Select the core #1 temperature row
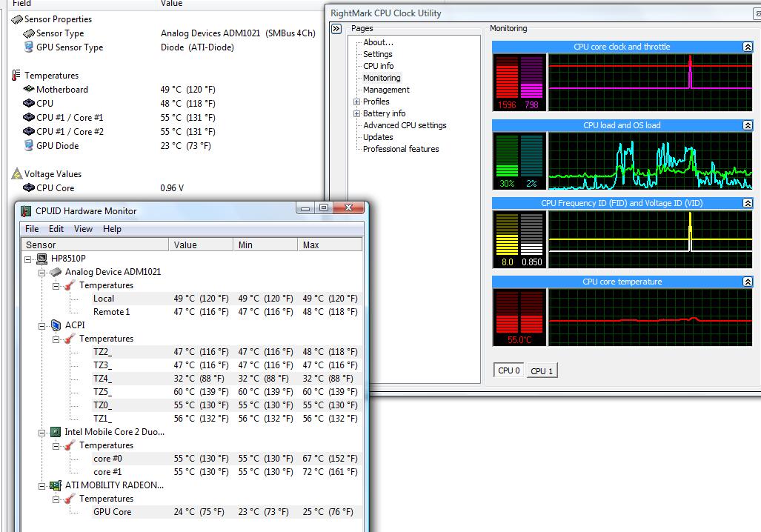 coord(227,472)
